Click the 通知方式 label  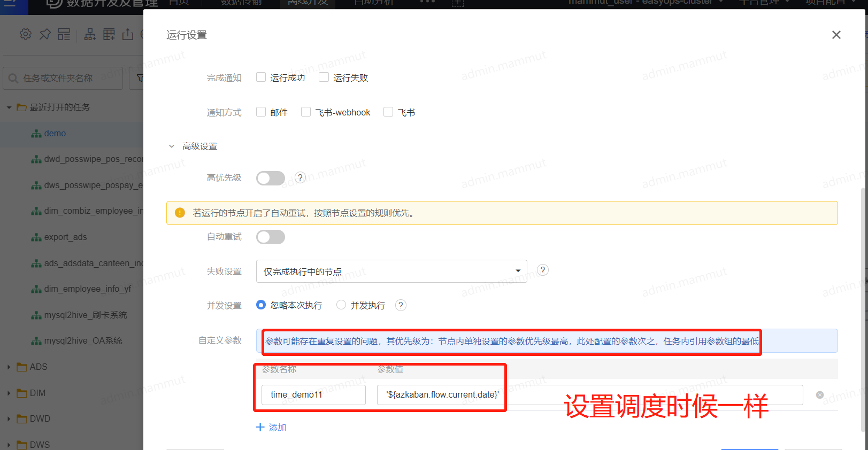tap(224, 113)
